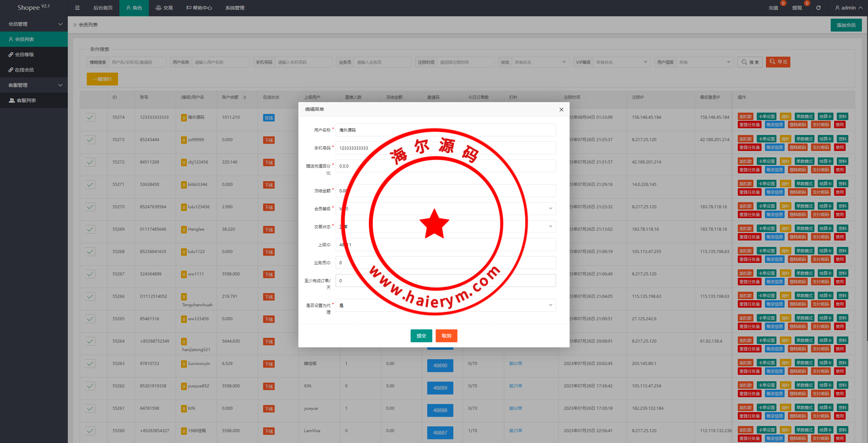The height and width of the screenshot is (443, 868).
Task: Close the 编辑菜单 dialog with X
Action: coord(561,110)
